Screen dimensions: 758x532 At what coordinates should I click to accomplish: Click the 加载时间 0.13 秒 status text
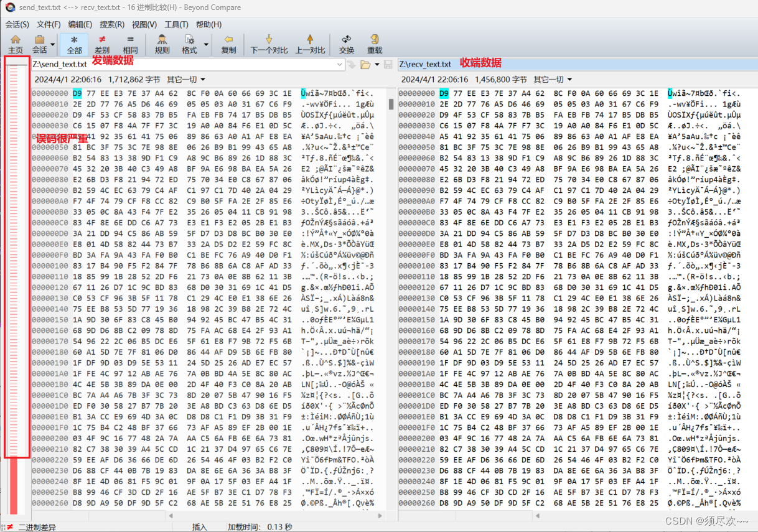(260, 527)
